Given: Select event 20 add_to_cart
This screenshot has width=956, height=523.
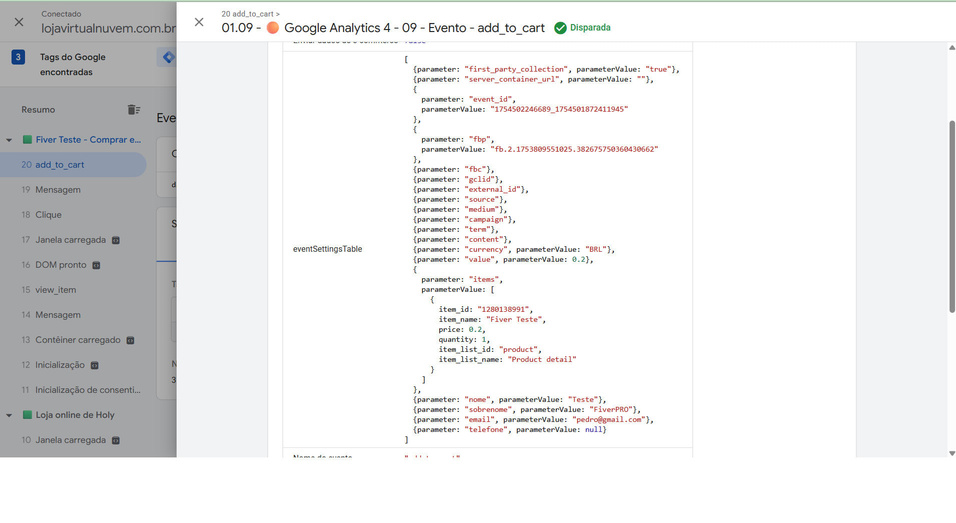Looking at the screenshot, I should tap(73, 165).
